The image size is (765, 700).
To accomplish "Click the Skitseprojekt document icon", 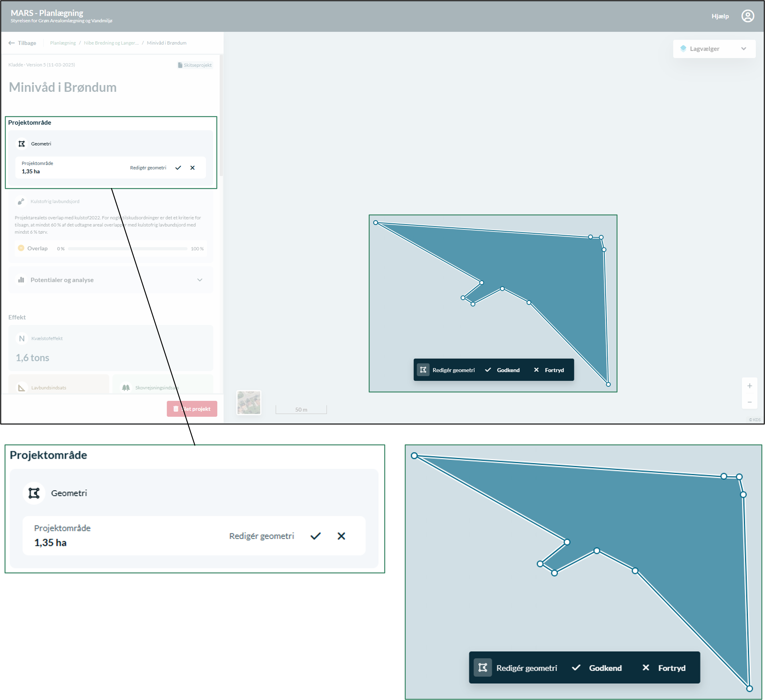I will click(x=180, y=65).
